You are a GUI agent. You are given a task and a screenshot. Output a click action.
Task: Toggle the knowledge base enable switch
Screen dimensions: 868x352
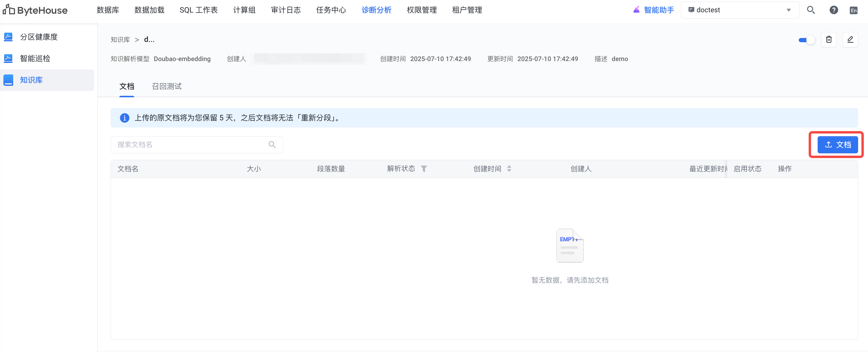tap(806, 40)
